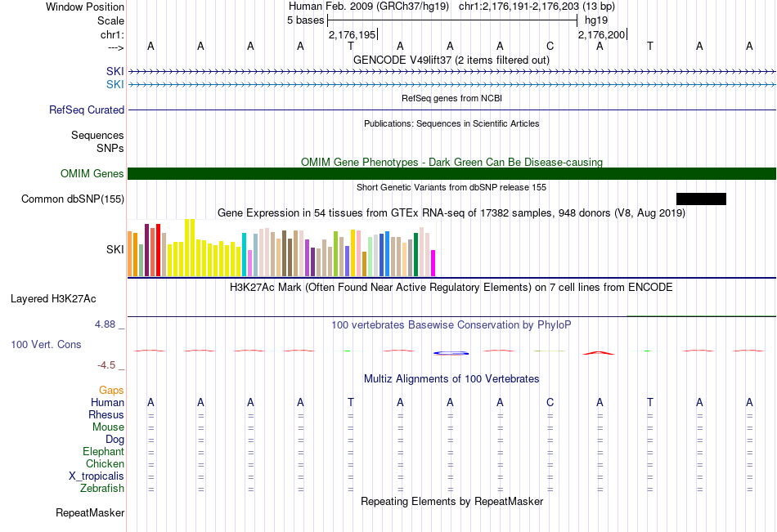Click the 'Dog' alignment row label
777x532 pixels.
(x=115, y=440)
